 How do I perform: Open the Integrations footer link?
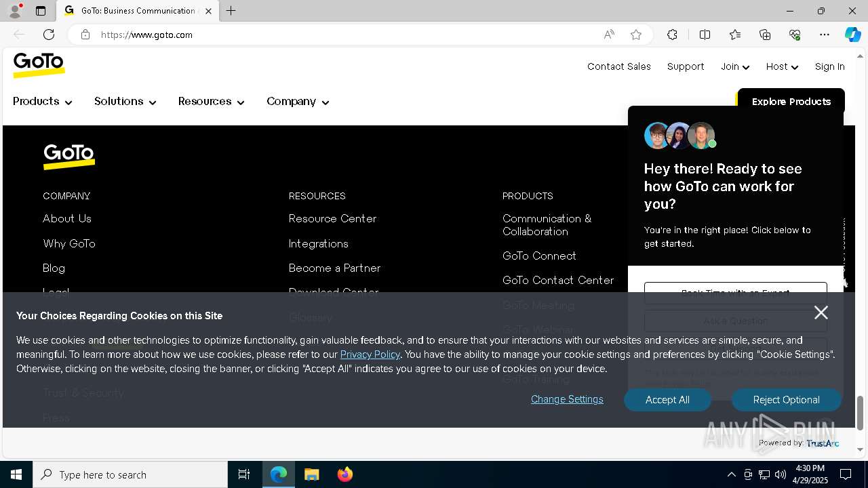pos(319,244)
